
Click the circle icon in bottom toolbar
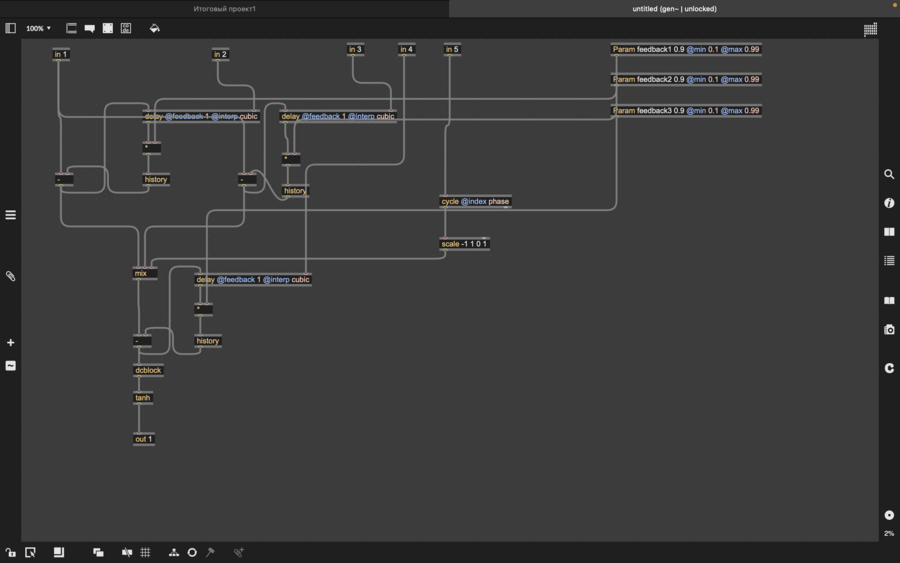[x=192, y=552]
